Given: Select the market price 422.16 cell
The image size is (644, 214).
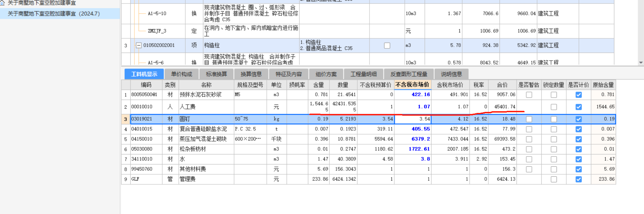Looking at the screenshot, I should pyautogui.click(x=412, y=95).
